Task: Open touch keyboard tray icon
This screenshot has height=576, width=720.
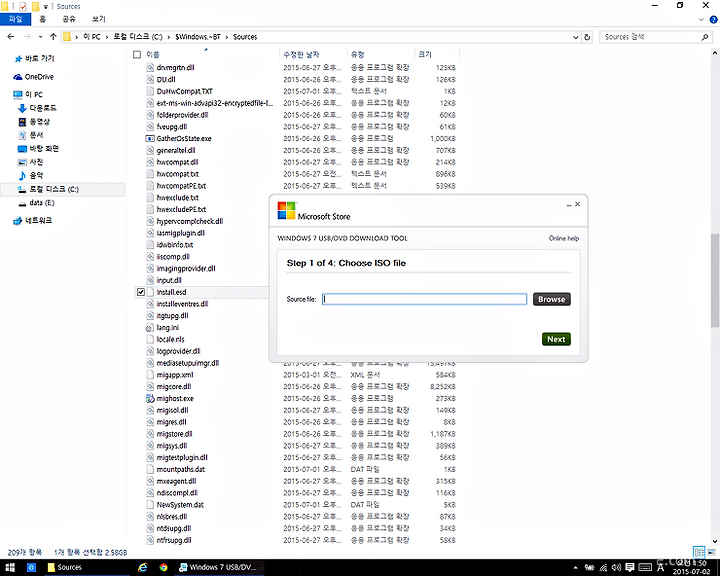Action: click(645, 567)
